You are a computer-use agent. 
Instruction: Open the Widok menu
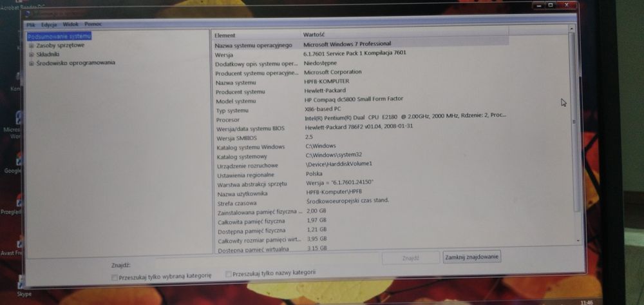[71, 25]
